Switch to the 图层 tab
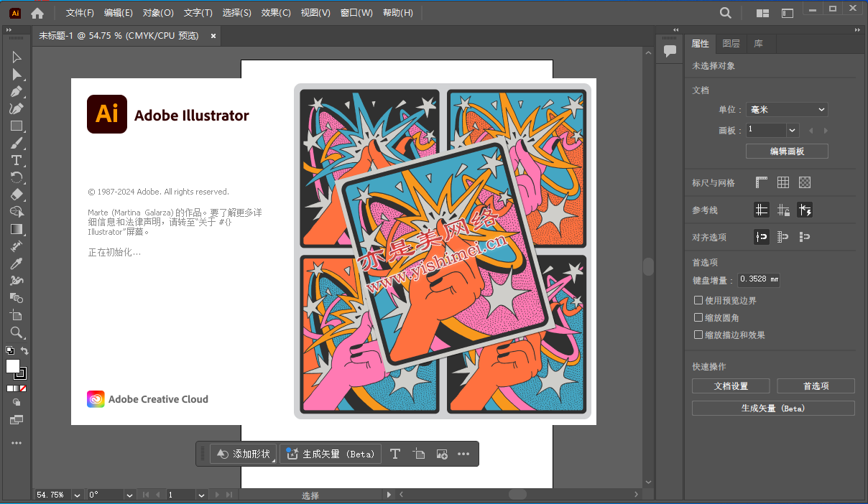868x504 pixels. click(x=731, y=44)
